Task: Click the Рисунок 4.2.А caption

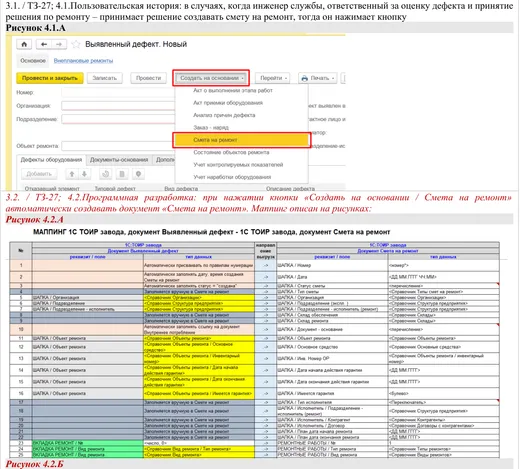Action: coord(35,220)
